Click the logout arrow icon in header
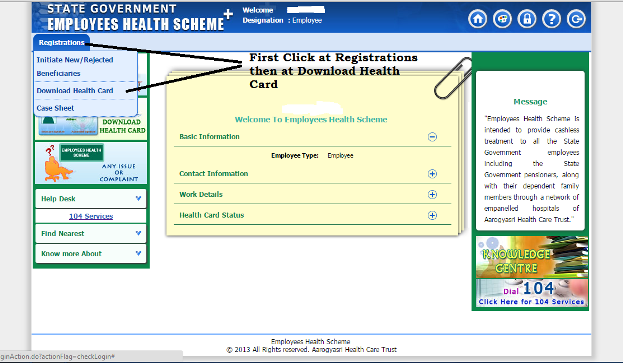This screenshot has width=623, height=363. click(576, 19)
